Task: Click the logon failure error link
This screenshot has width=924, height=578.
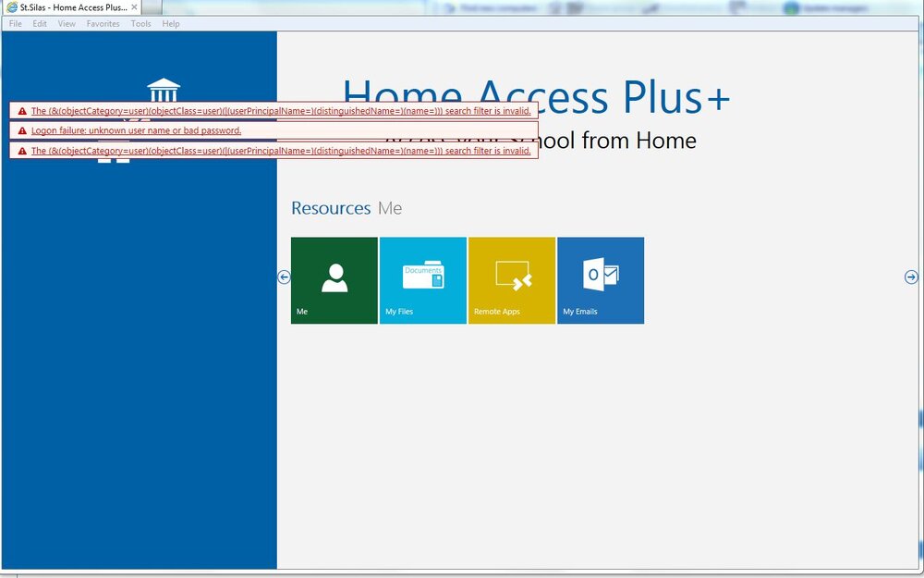Action: click(136, 131)
